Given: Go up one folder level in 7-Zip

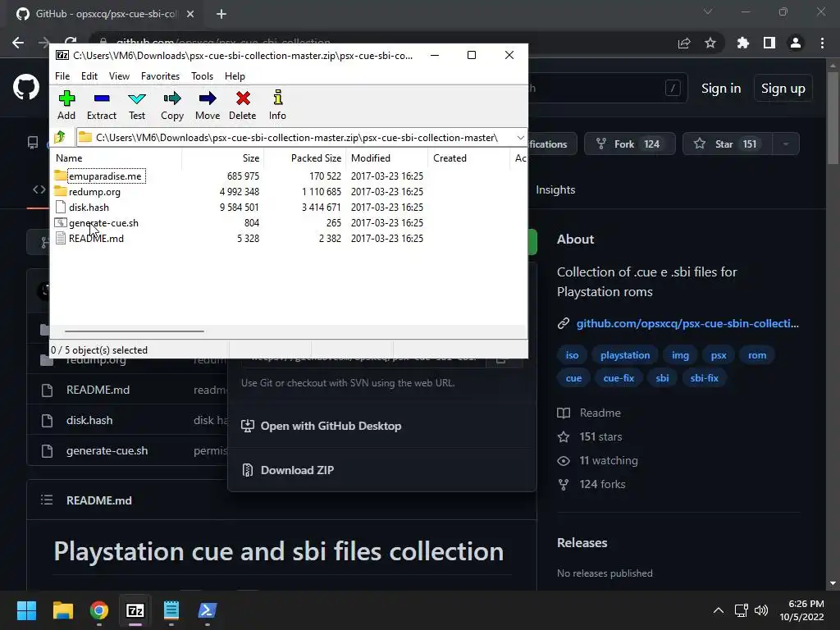Looking at the screenshot, I should pyautogui.click(x=60, y=137).
